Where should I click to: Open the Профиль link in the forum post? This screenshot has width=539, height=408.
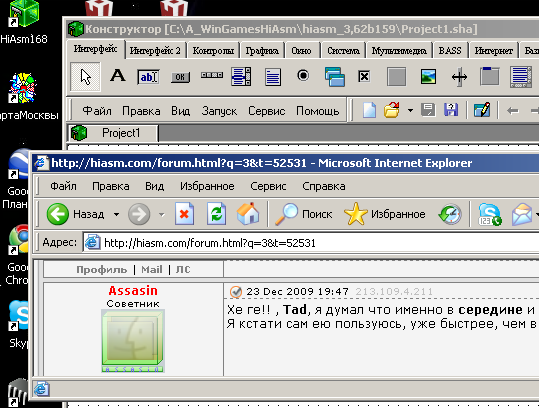(x=102, y=270)
